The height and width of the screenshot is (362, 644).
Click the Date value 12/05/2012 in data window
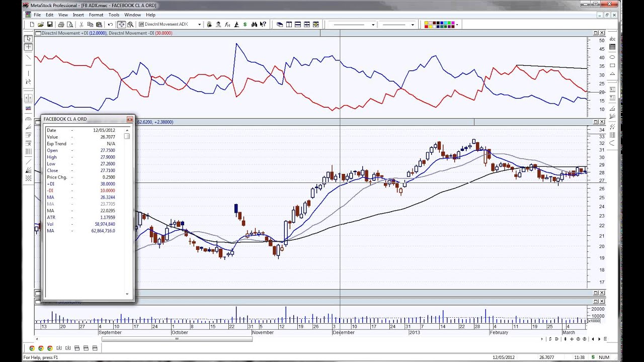[x=105, y=130]
